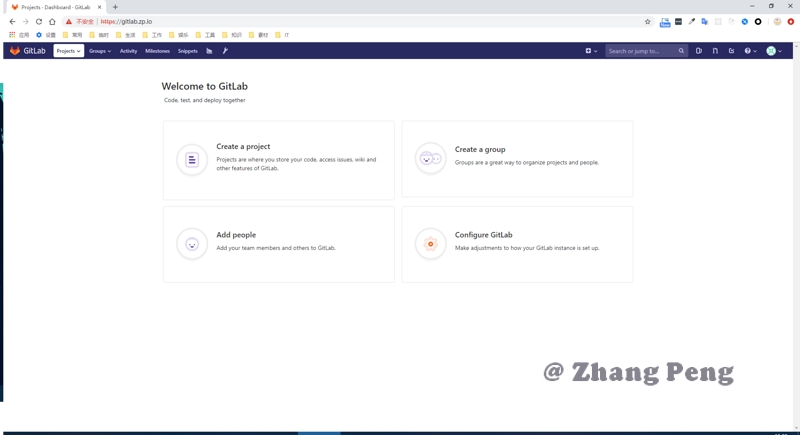Image resolution: width=800 pixels, height=435 pixels.
Task: Open the instance statistics chart icon
Action: pyautogui.click(x=209, y=51)
